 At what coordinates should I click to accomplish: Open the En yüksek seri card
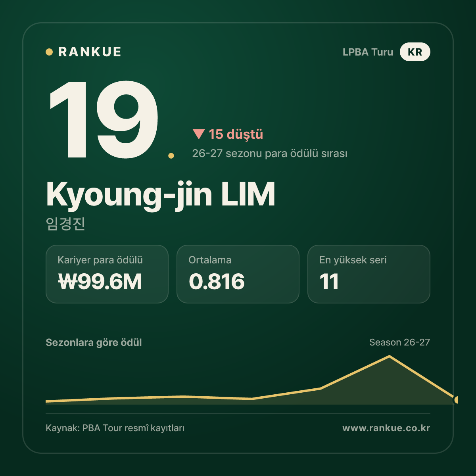point(369,274)
